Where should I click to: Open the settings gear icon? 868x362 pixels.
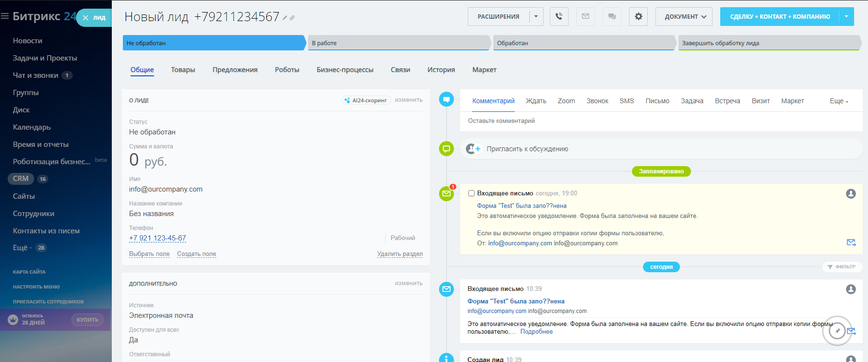point(638,16)
